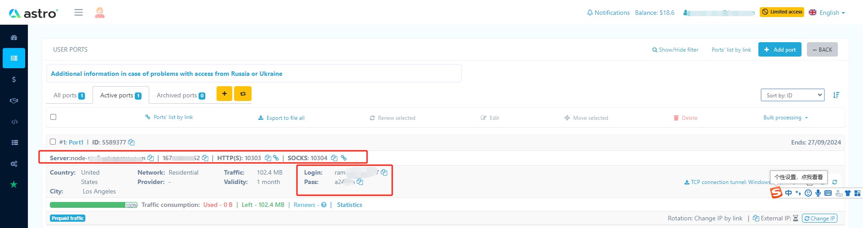The height and width of the screenshot is (228, 868).
Task: Toggle Sogou Chinese/English mode
Action: [788, 193]
